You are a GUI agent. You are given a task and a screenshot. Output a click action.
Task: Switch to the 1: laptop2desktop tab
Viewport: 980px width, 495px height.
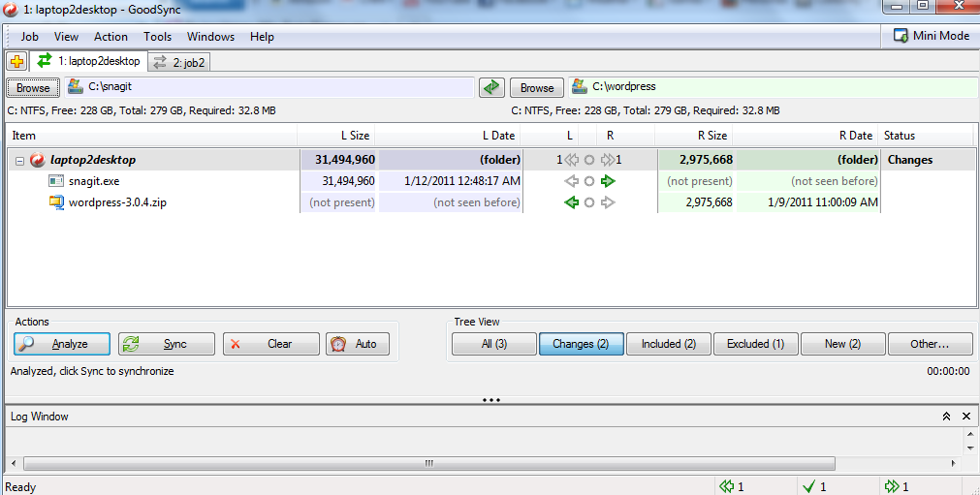(89, 61)
